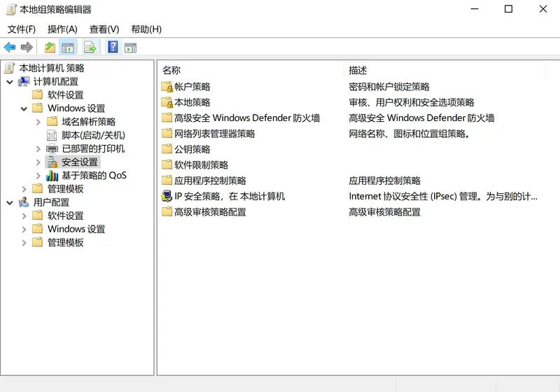Click the 应用程序控制策略 folder icon
The width and height of the screenshot is (560, 392).
(x=167, y=181)
